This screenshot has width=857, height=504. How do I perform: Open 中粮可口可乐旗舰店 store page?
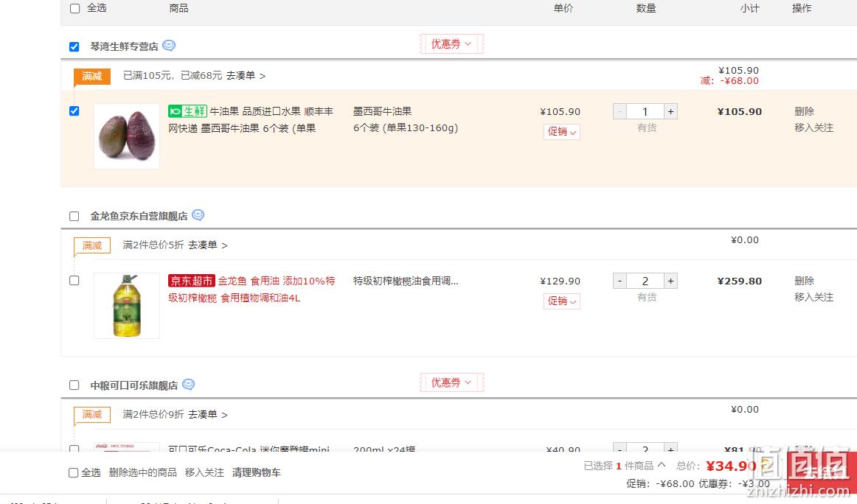click(x=134, y=385)
